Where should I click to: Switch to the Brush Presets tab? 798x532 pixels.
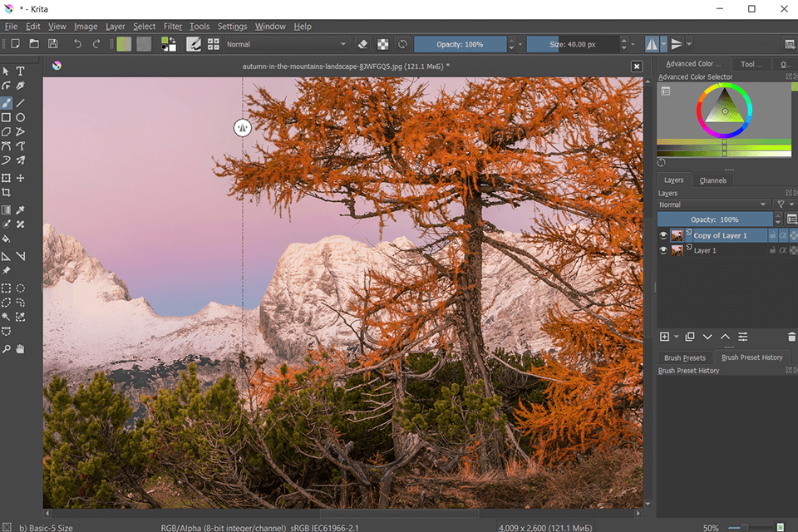coord(684,357)
